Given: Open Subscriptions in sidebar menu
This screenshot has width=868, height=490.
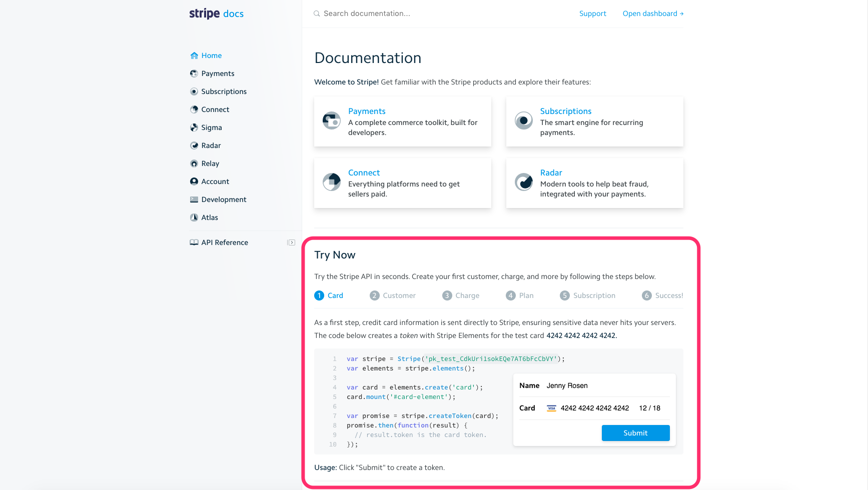Looking at the screenshot, I should (x=224, y=91).
